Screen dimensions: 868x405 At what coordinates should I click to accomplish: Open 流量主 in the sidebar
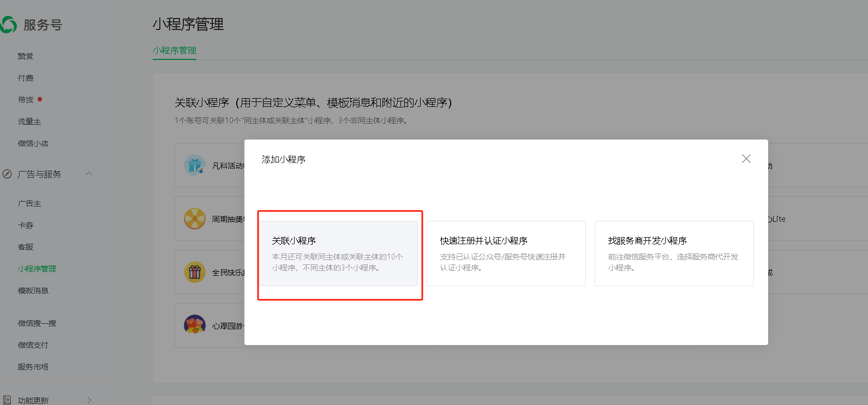(x=29, y=122)
